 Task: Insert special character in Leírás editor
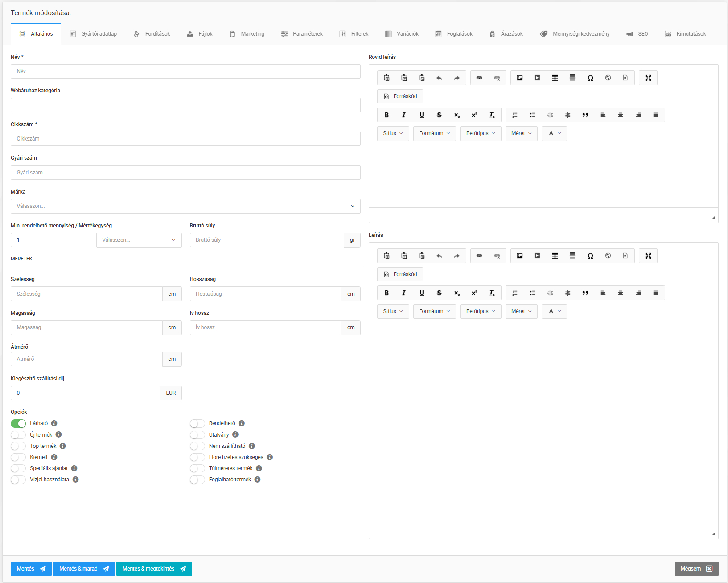point(590,256)
